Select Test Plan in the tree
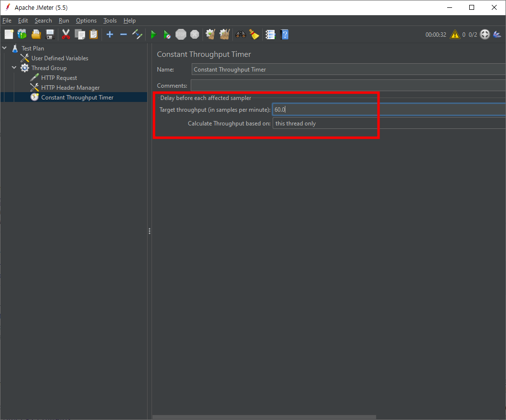Viewport: 506px width, 420px height. [32, 49]
